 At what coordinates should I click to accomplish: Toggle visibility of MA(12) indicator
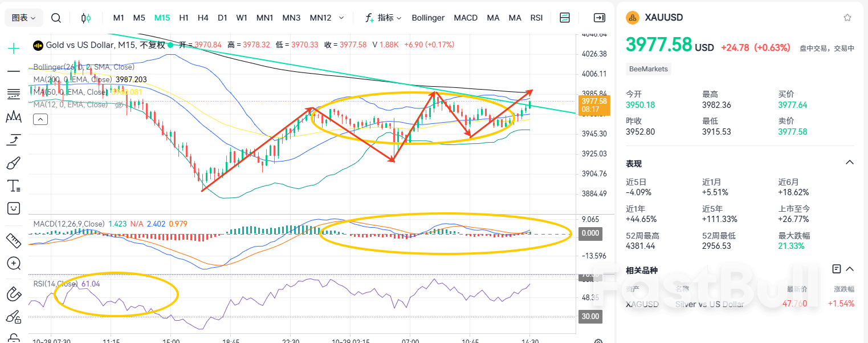pyautogui.click(x=120, y=105)
